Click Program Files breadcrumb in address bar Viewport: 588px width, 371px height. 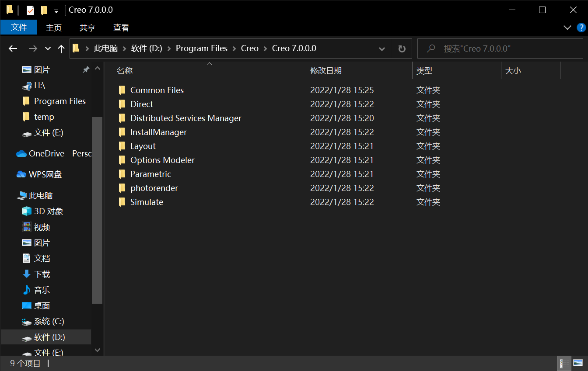[x=202, y=49]
